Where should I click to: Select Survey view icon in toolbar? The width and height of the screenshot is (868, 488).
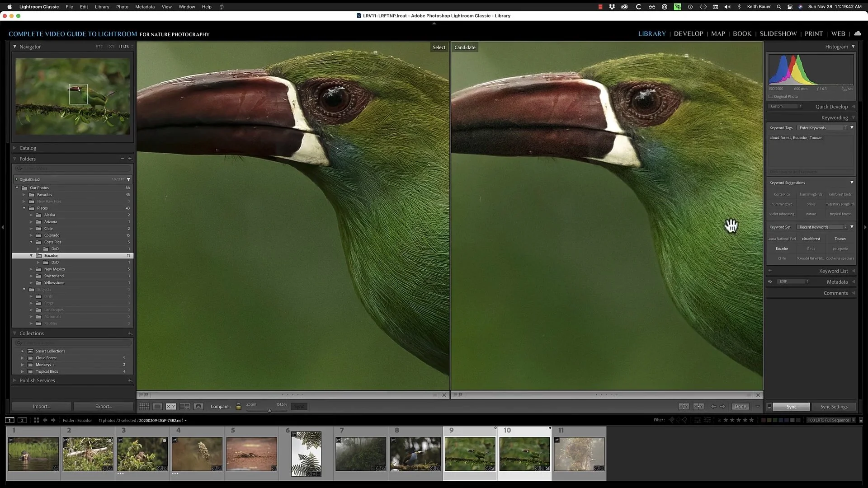click(x=185, y=407)
